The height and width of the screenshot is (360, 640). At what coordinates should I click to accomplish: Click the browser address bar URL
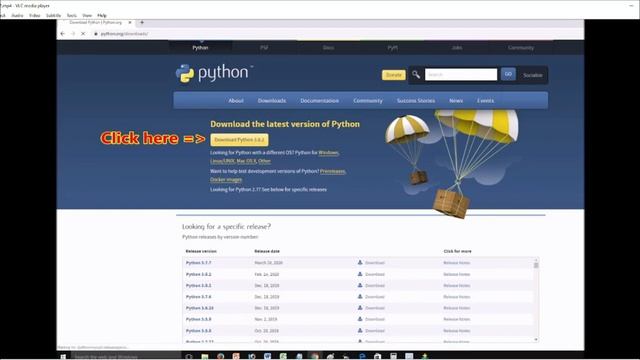click(x=124, y=34)
